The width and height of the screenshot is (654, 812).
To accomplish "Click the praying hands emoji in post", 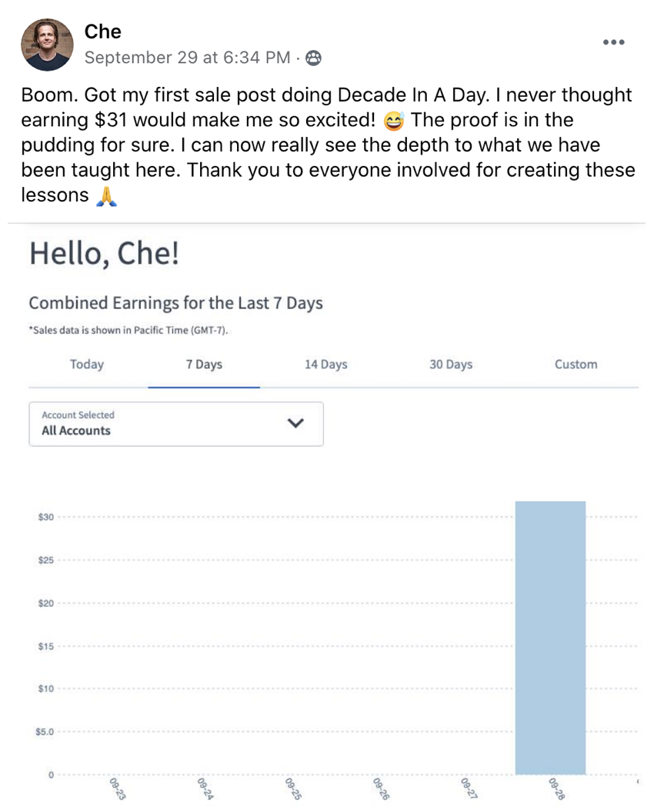I will pos(107,196).
